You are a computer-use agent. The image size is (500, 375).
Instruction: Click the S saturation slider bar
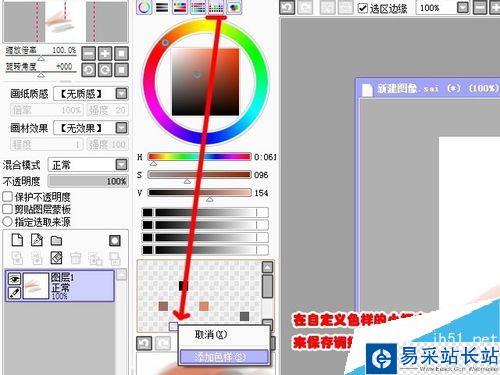click(x=199, y=175)
